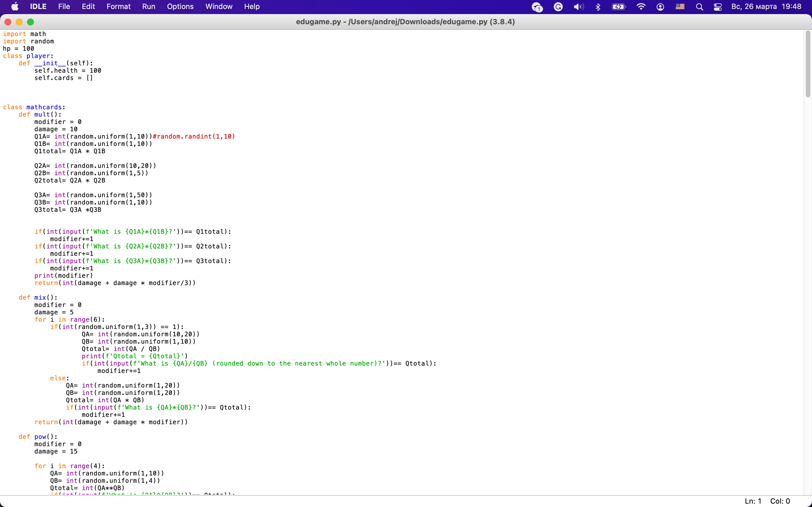Screen dimensions: 812x507
Task: Click the Bluetooth status icon
Action: pos(598,7)
